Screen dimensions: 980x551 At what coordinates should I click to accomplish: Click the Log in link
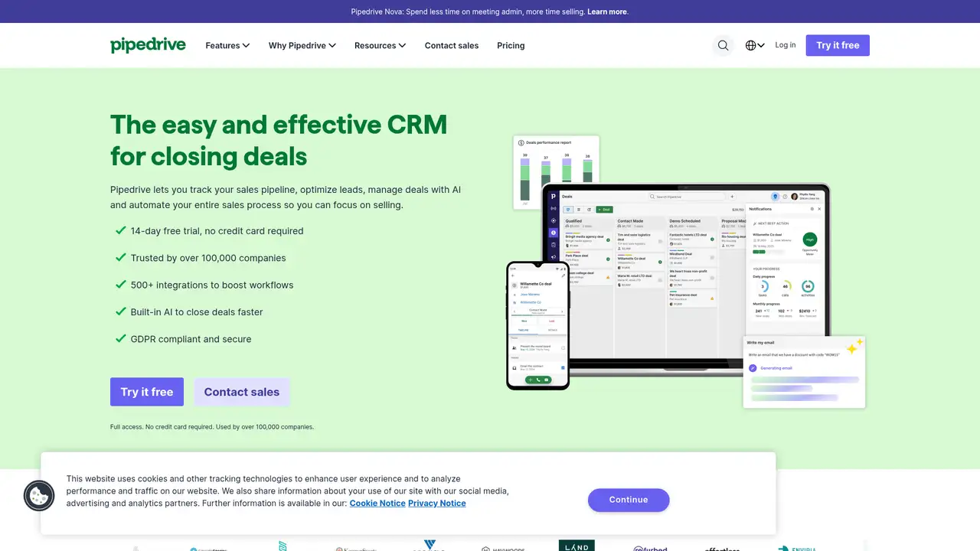pos(786,45)
